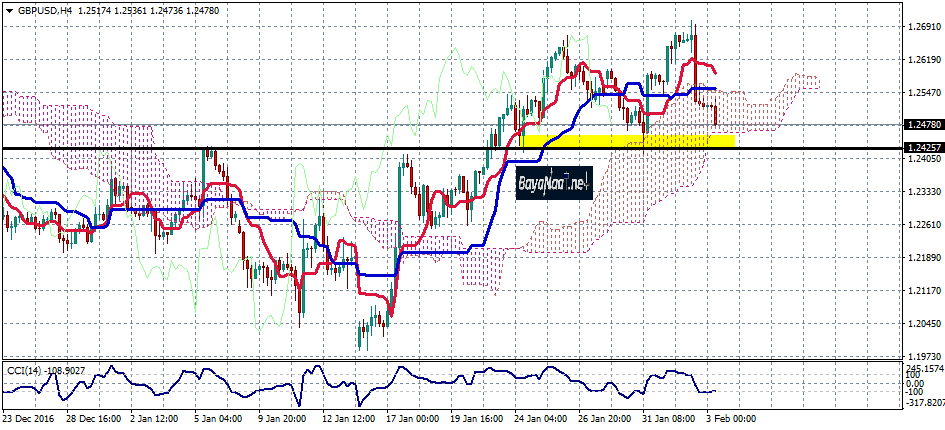The width and height of the screenshot is (945, 430).
Task: Click the BayaNaat.net watermark logo
Action: [x=554, y=181]
